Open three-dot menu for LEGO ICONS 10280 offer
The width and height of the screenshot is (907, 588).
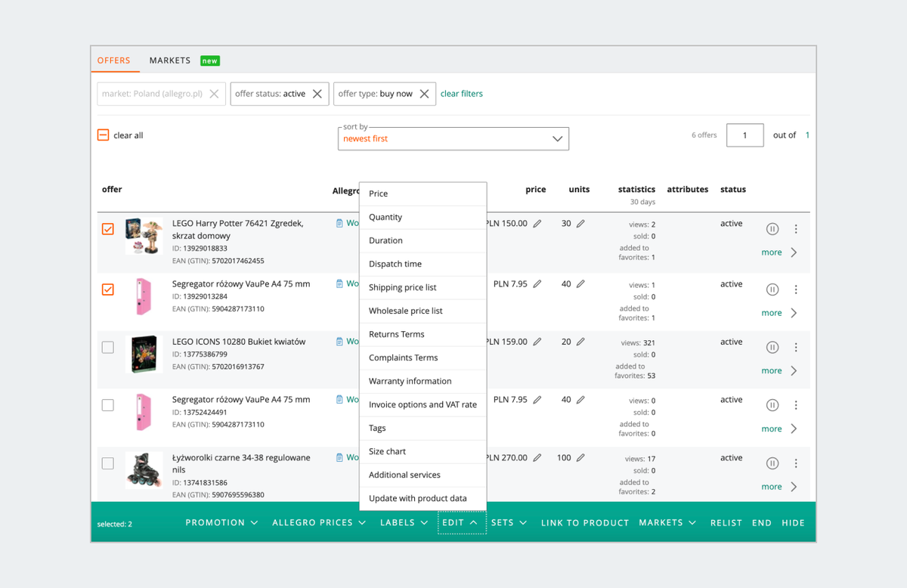click(796, 348)
